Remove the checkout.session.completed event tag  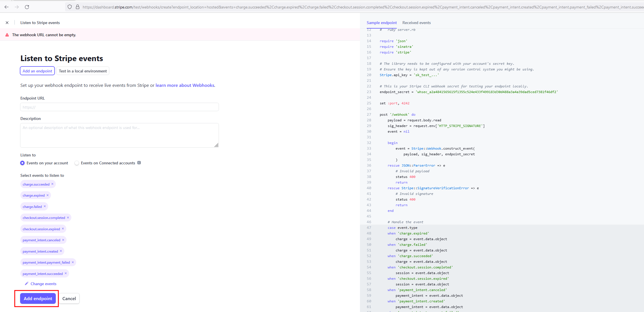coord(68,218)
